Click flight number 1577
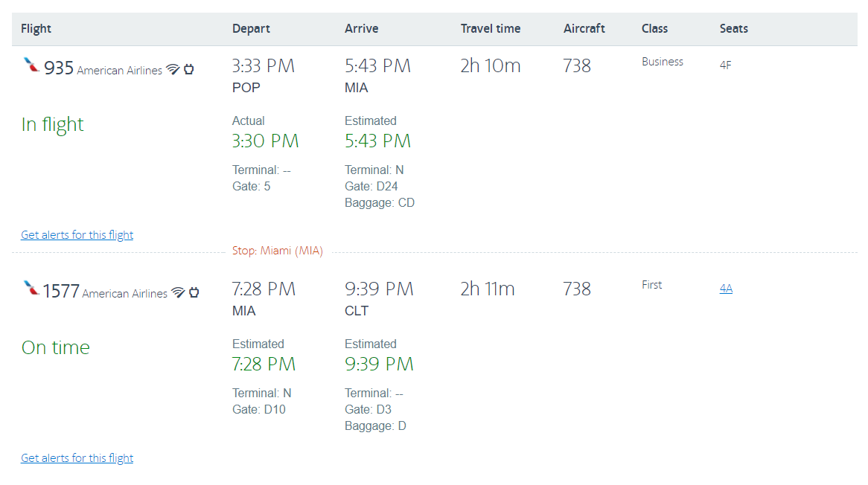868x485 pixels. click(x=61, y=292)
